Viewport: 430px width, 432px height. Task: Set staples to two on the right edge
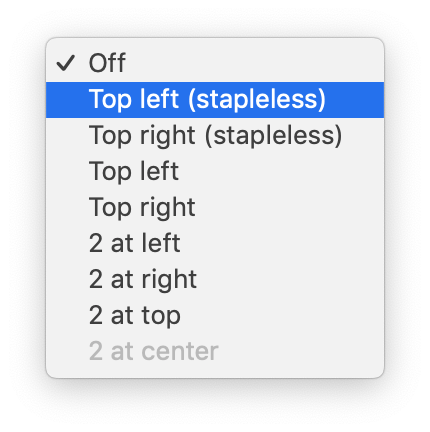point(215,280)
